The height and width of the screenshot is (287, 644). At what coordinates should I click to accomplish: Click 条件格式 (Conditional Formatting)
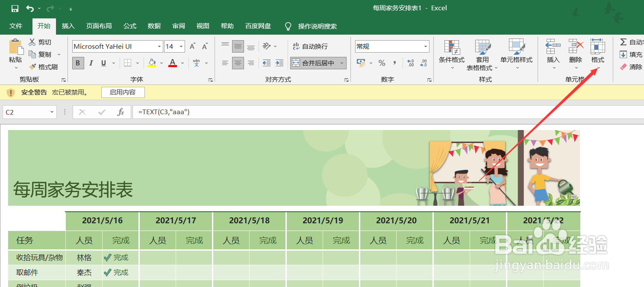tap(451, 55)
